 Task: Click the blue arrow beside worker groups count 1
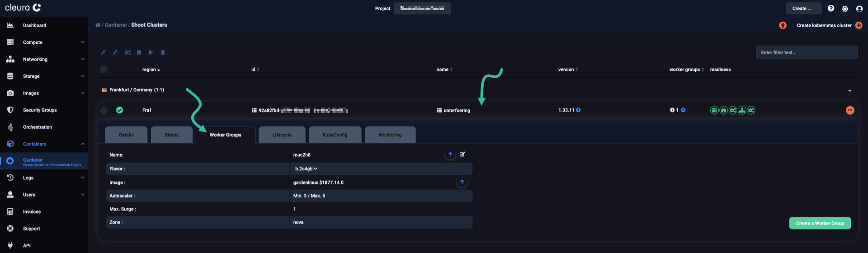(683, 110)
